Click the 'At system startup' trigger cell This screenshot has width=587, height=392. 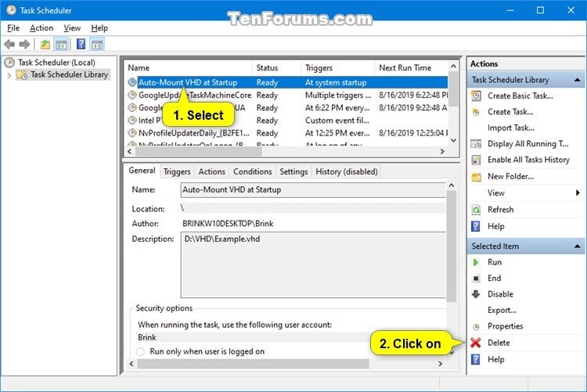pos(336,83)
